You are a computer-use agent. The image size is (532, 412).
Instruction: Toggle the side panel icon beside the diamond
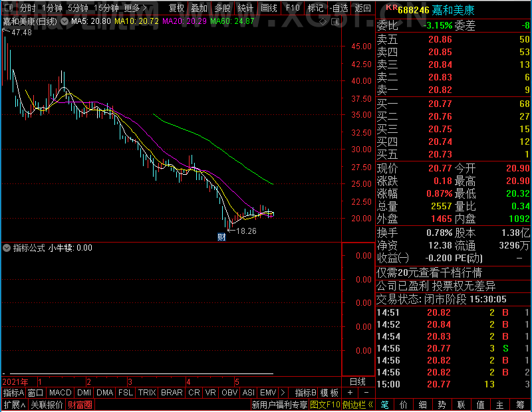(335, 22)
